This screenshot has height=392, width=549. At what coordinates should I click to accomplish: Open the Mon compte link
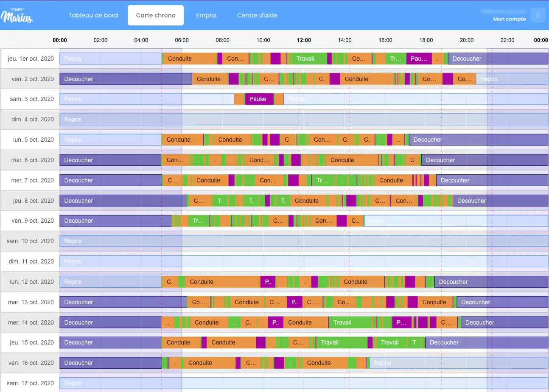(x=510, y=19)
